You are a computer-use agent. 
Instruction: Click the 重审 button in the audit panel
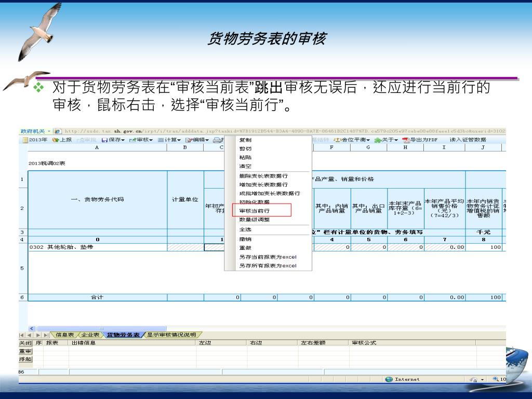pyautogui.click(x=25, y=351)
